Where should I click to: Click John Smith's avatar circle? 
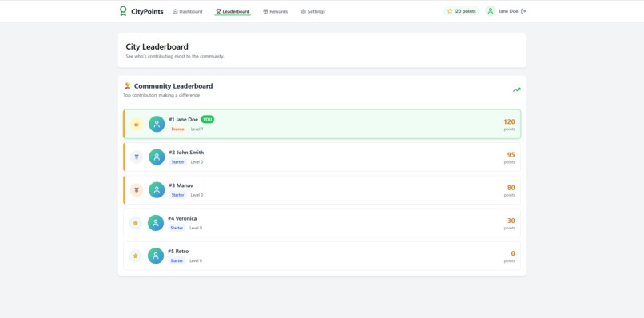157,157
